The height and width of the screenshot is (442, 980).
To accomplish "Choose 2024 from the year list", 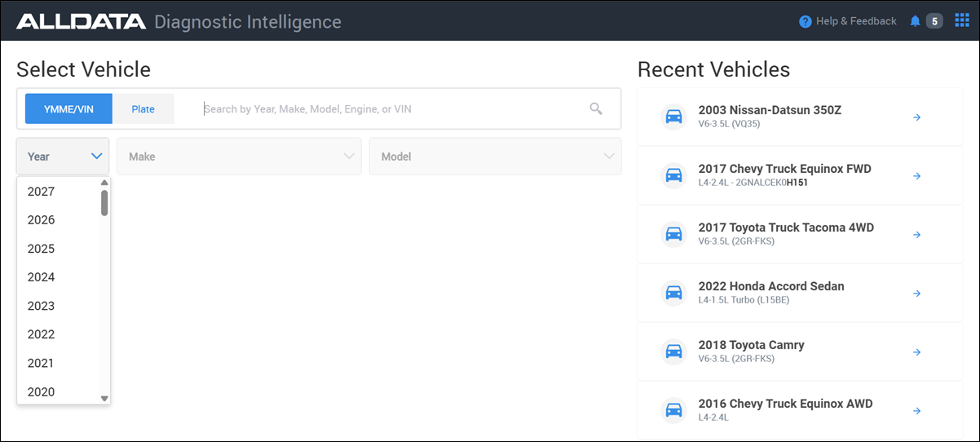I will (x=59, y=277).
